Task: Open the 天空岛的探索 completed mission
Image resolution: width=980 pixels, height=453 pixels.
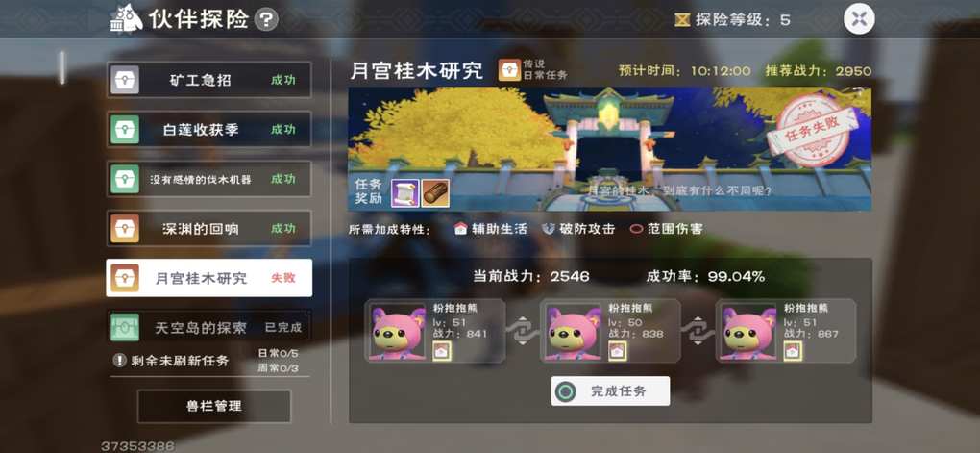Action: pyautogui.click(x=208, y=327)
